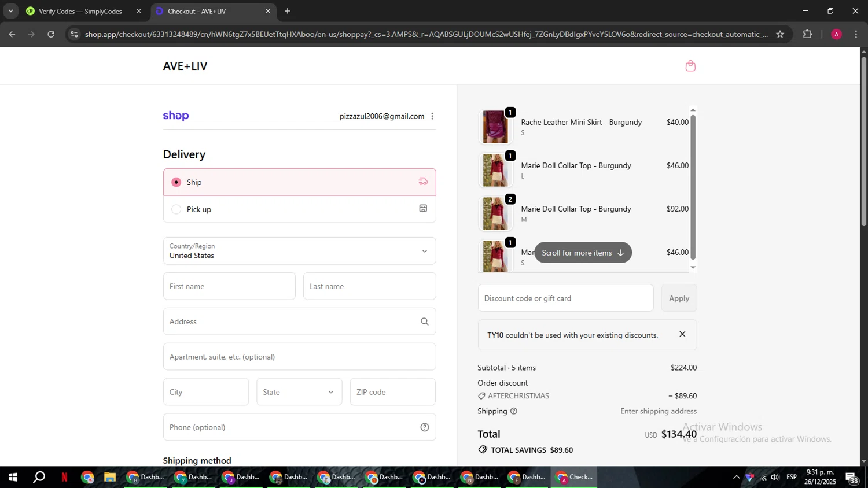
Task: Open the Windows Start menu
Action: click(13, 477)
